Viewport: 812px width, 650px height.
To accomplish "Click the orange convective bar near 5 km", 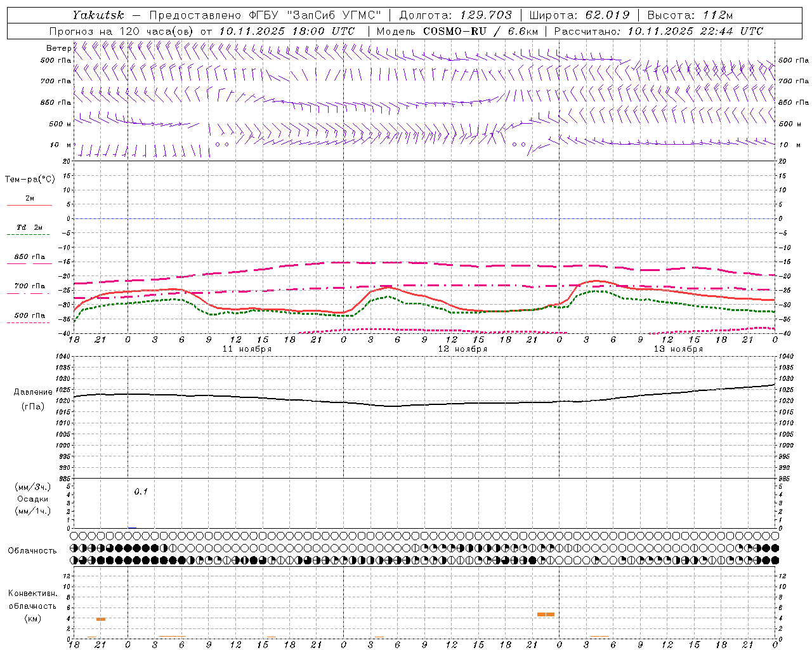I will [546, 614].
